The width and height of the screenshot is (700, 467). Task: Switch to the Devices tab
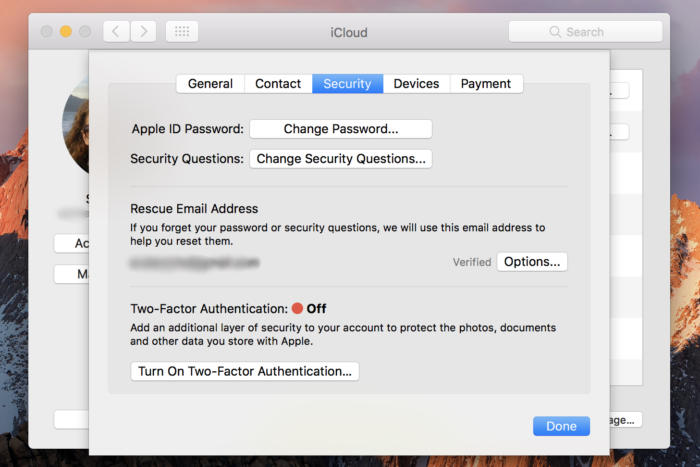tap(416, 84)
